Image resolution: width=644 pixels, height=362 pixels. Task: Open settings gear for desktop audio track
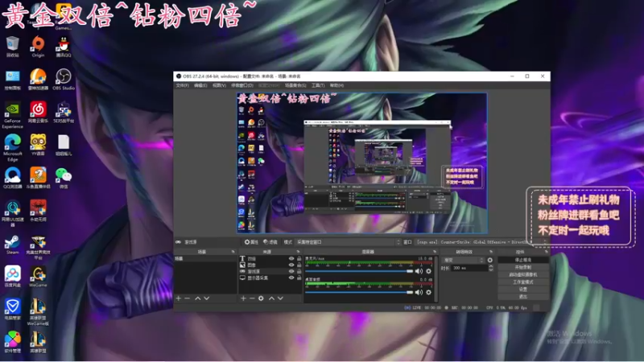(428, 292)
